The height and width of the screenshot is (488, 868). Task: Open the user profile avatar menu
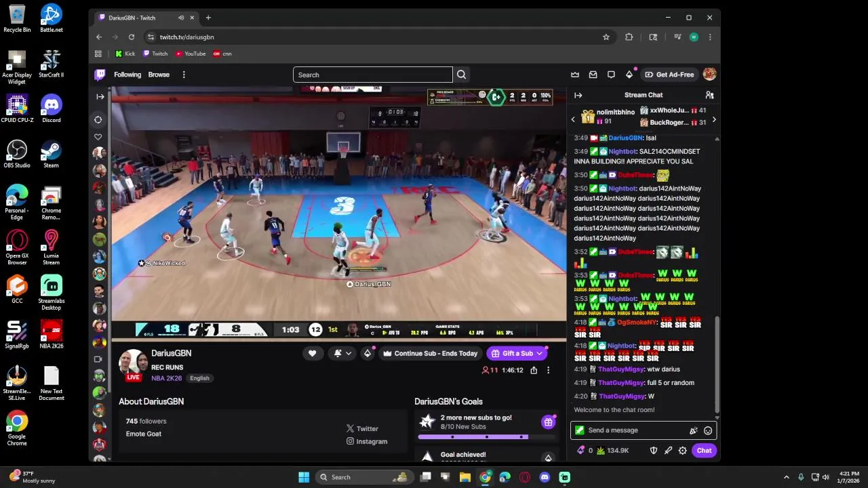point(709,75)
